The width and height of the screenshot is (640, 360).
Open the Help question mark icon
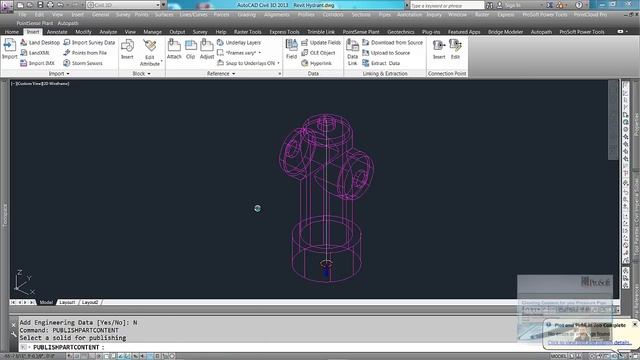point(579,5)
